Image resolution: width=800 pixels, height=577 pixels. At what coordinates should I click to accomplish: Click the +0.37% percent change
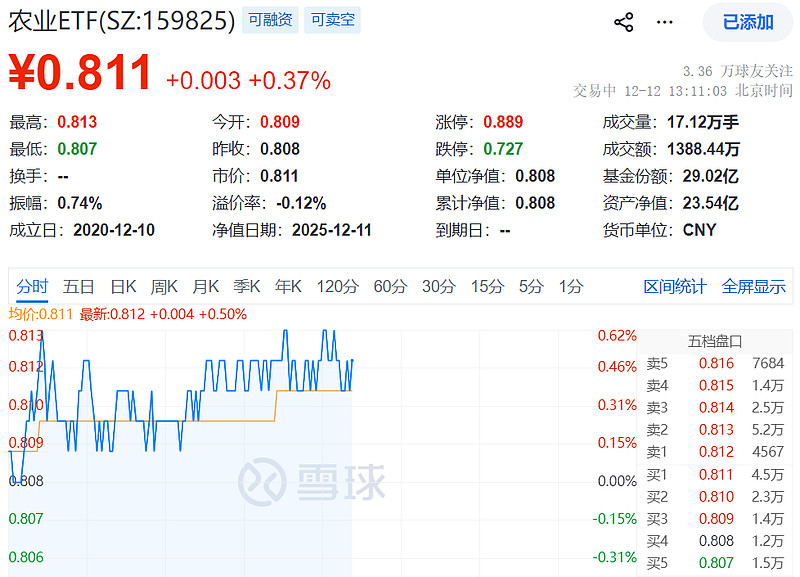[x=290, y=81]
